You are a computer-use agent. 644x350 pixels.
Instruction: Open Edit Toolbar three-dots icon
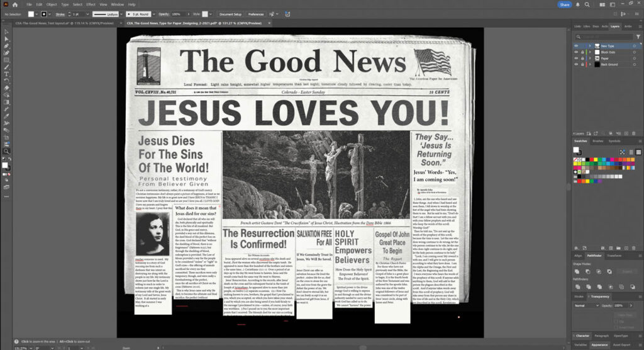tap(6, 196)
